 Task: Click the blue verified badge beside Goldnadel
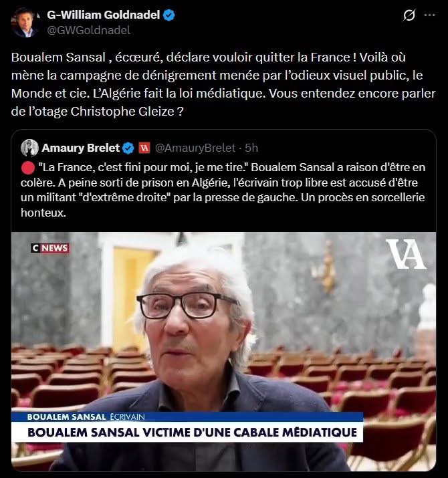[169, 15]
